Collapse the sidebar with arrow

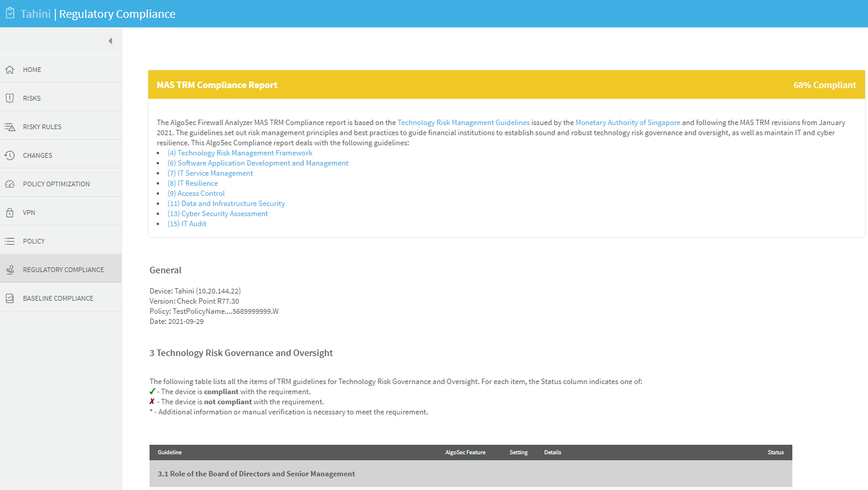[x=110, y=41]
